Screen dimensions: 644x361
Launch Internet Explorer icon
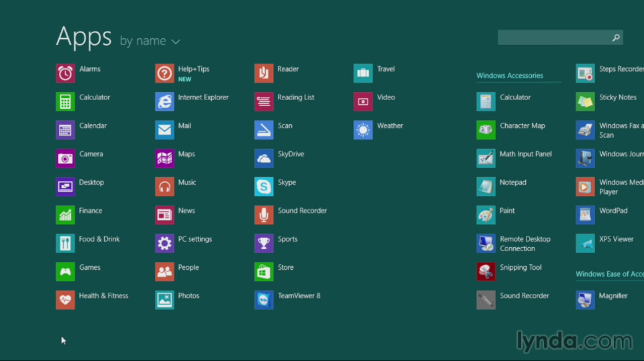point(165,102)
